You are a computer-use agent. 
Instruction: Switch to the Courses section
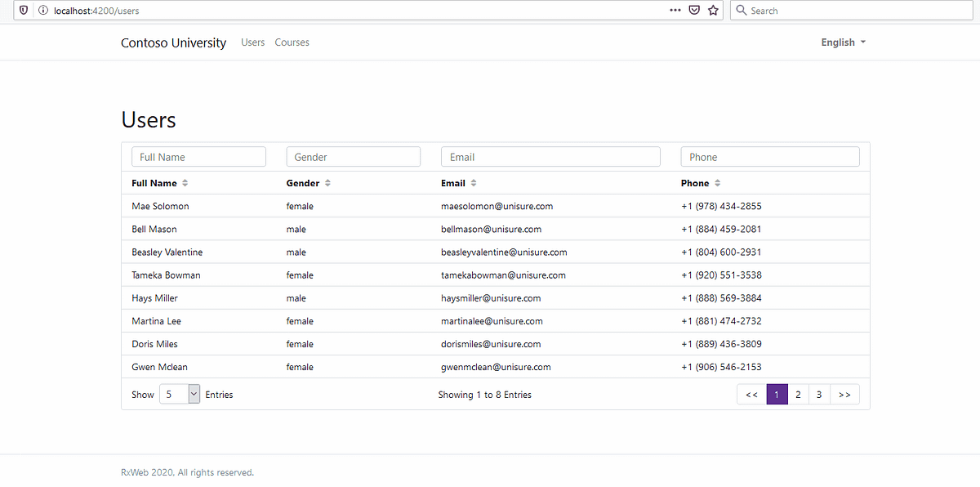pyautogui.click(x=292, y=42)
